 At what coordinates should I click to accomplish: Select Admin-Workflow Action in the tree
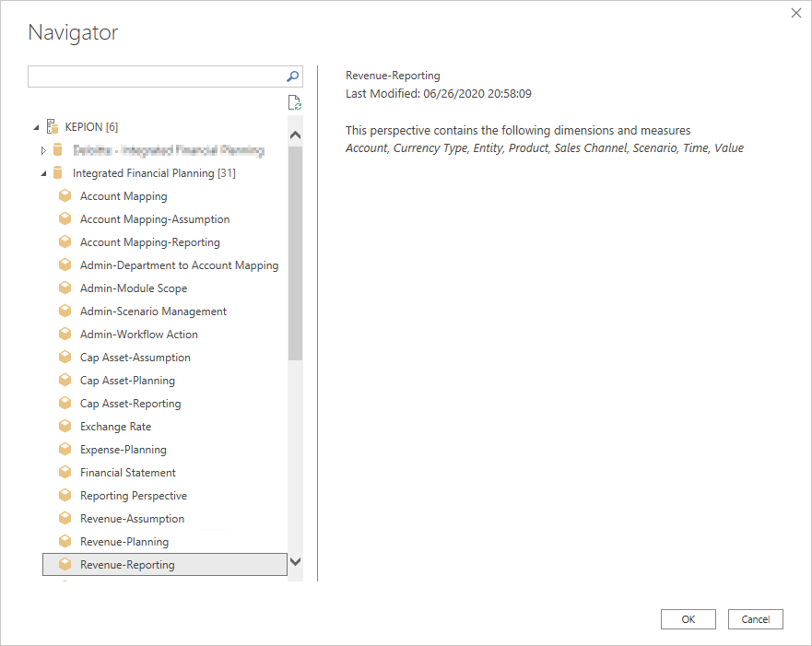[x=140, y=334]
